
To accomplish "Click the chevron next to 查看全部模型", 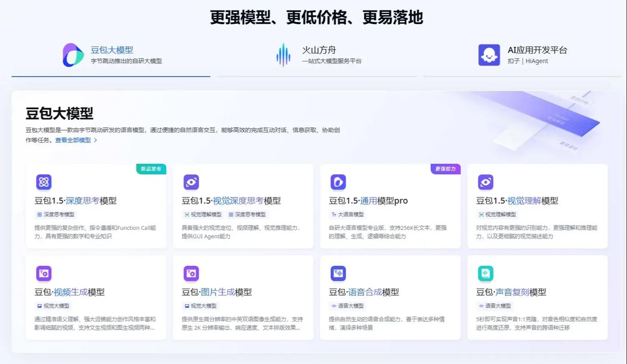I will pyautogui.click(x=95, y=140).
